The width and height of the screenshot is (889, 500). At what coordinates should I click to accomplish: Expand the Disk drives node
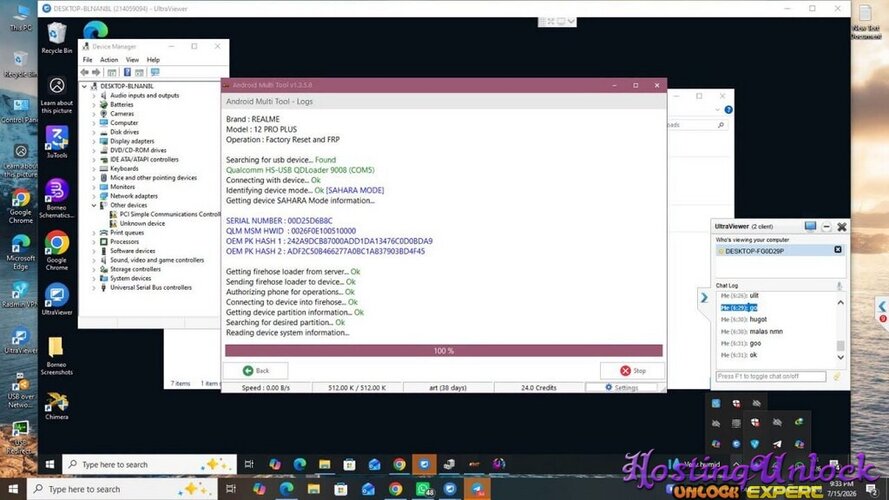94,132
